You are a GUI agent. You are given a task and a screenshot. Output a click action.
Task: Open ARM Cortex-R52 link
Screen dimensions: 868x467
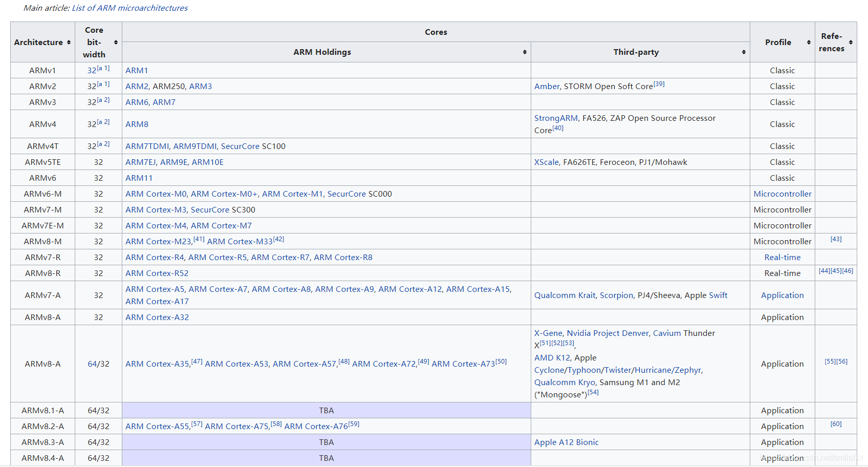pyautogui.click(x=157, y=273)
